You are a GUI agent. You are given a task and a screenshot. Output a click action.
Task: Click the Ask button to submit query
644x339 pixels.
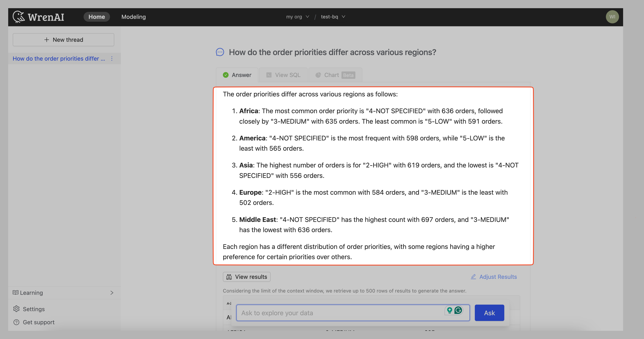(489, 313)
